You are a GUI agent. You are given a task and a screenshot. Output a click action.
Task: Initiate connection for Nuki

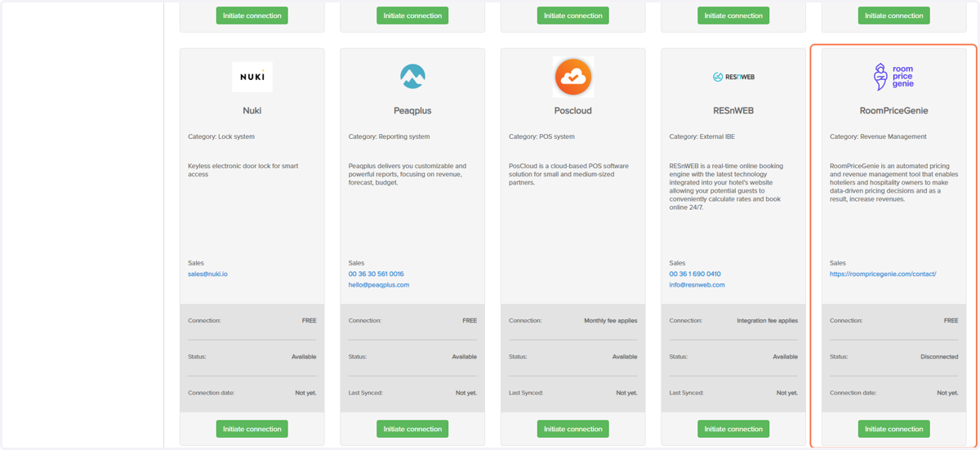(x=252, y=429)
